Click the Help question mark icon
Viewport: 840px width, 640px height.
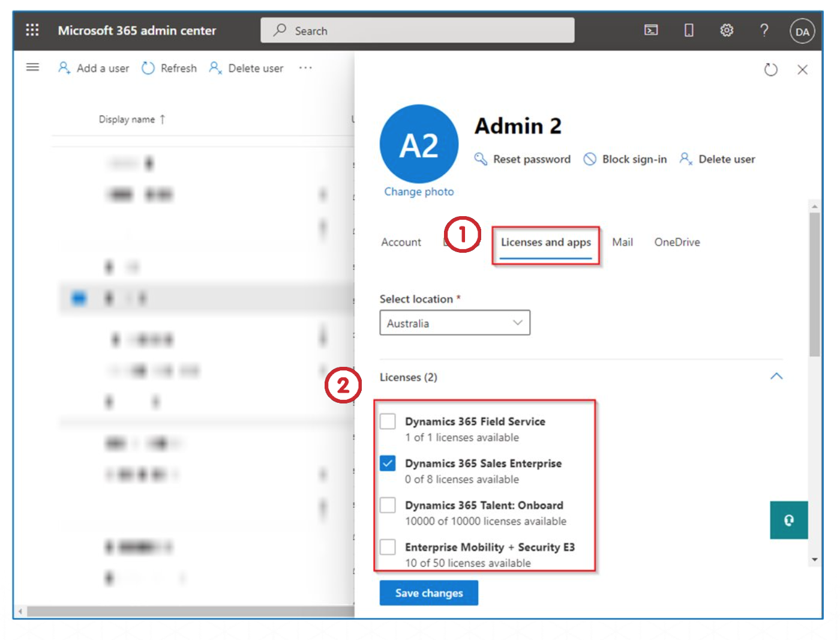[764, 30]
